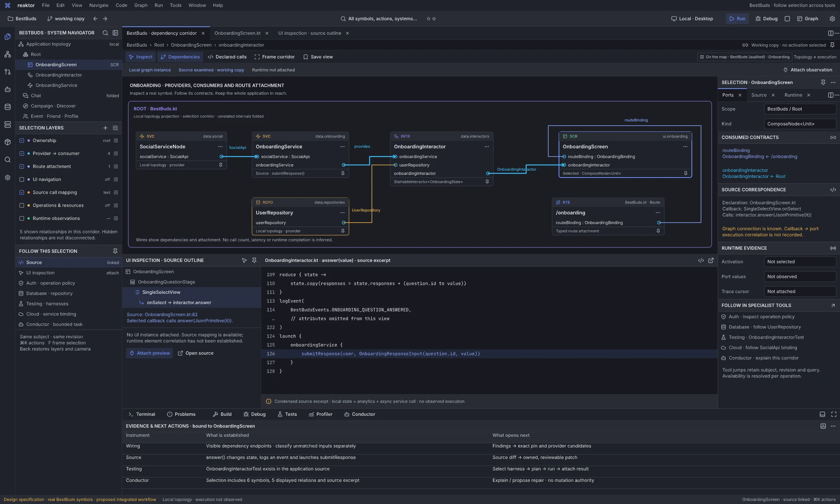Toggle the Inspect mode button
The width and height of the screenshot is (840, 504).
point(141,57)
